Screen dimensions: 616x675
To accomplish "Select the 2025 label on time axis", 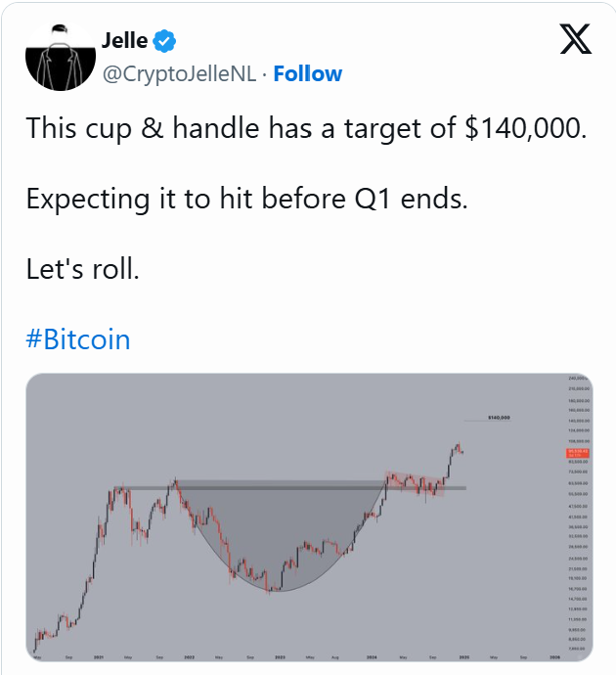I will pyautogui.click(x=464, y=657).
